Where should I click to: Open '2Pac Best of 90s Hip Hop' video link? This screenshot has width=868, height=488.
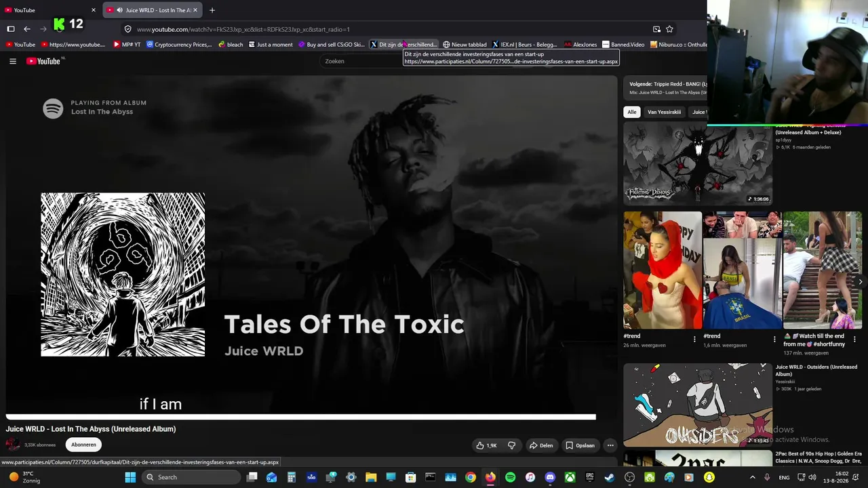[818, 456]
